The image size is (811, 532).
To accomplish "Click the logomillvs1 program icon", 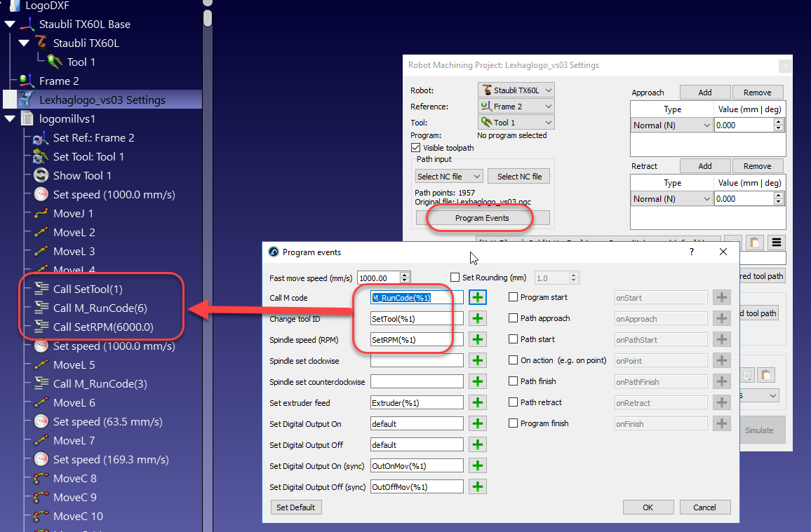I will pos(27,119).
